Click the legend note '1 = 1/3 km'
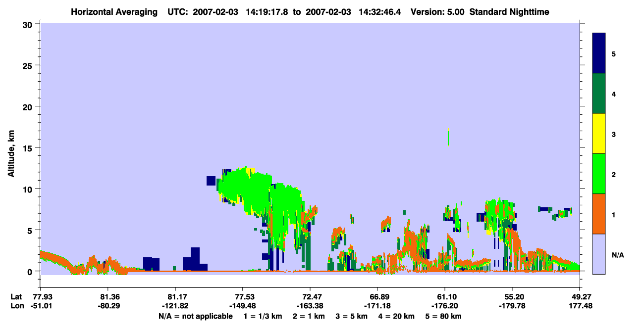This screenshot has width=644, height=330. point(263,316)
